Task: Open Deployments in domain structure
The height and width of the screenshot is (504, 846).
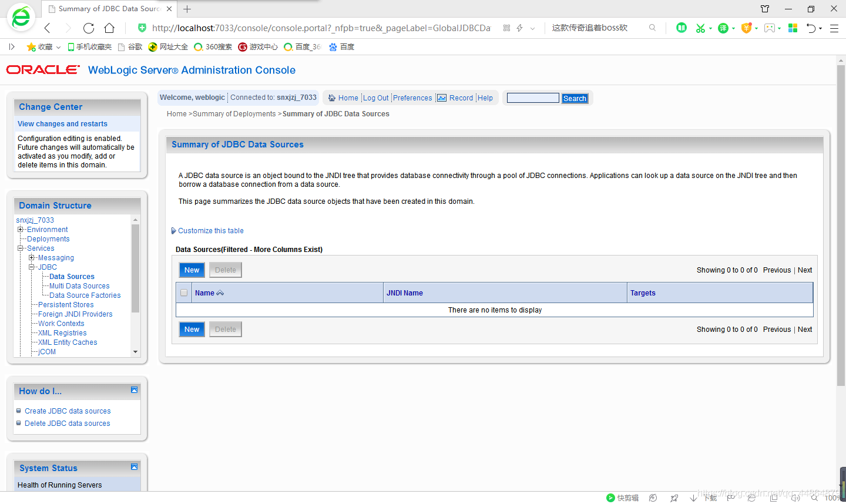Action: tap(48, 239)
